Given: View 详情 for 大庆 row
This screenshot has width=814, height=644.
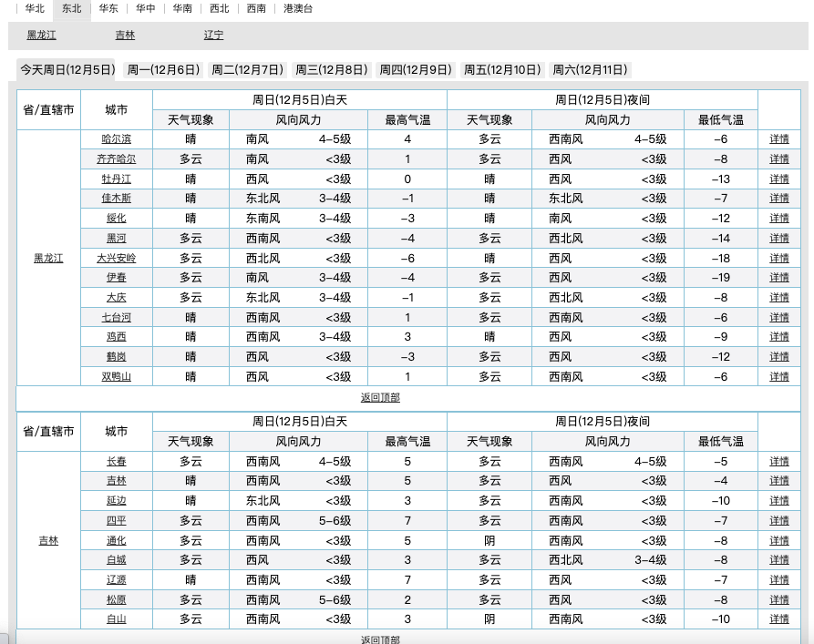Looking at the screenshot, I should coord(779,298).
